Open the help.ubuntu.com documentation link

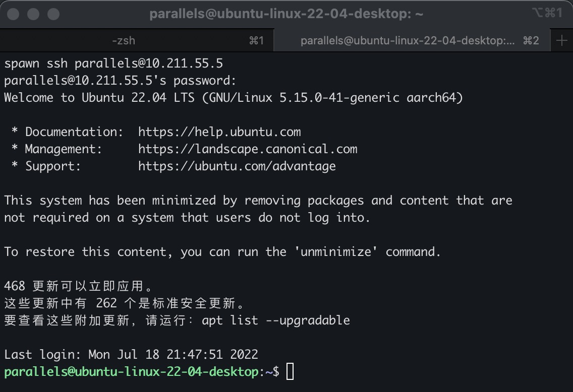tap(219, 132)
